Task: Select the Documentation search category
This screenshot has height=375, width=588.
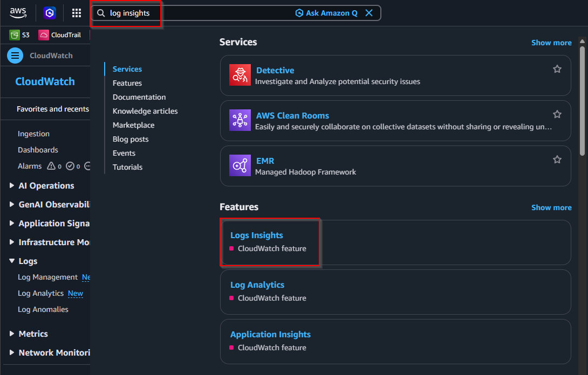Action: 139,97
